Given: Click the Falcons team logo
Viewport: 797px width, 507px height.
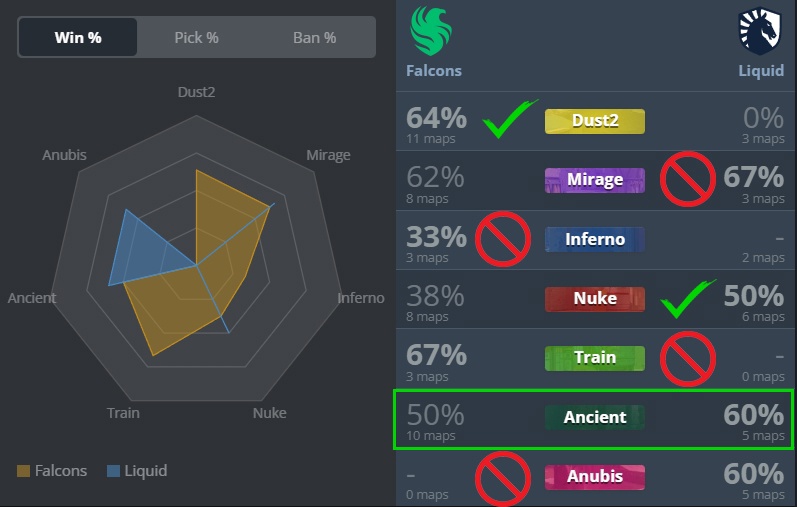Looking at the screenshot, I should click(x=431, y=31).
